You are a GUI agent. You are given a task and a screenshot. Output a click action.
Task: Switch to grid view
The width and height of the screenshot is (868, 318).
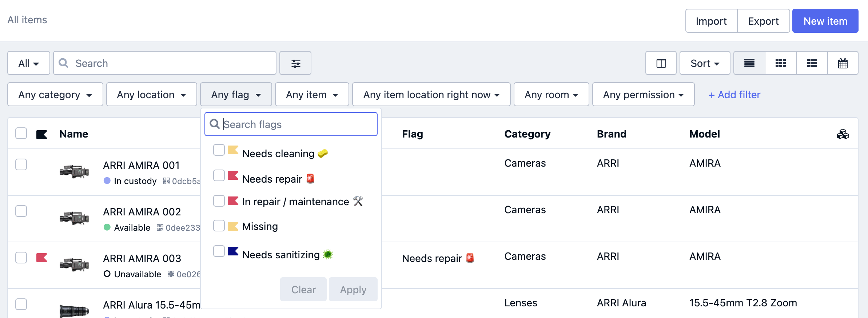pos(781,63)
